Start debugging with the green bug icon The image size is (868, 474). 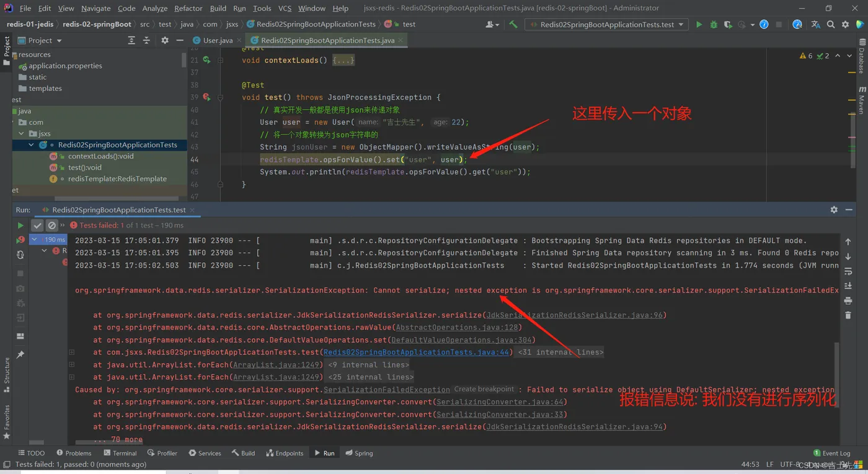(714, 24)
